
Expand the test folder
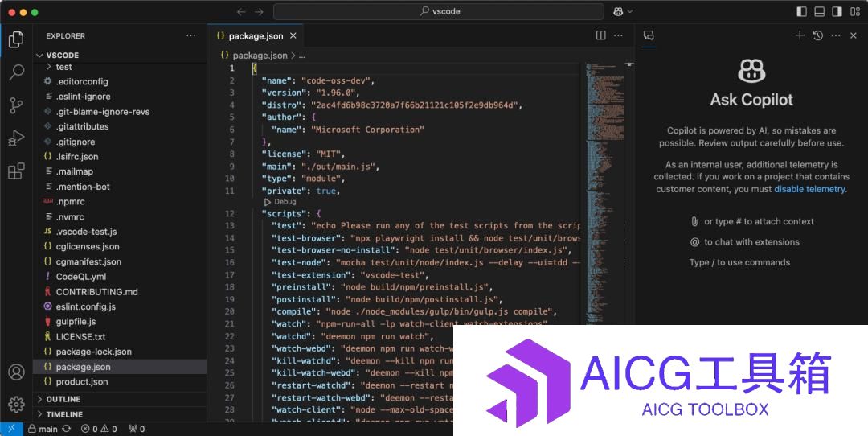(x=120, y=67)
